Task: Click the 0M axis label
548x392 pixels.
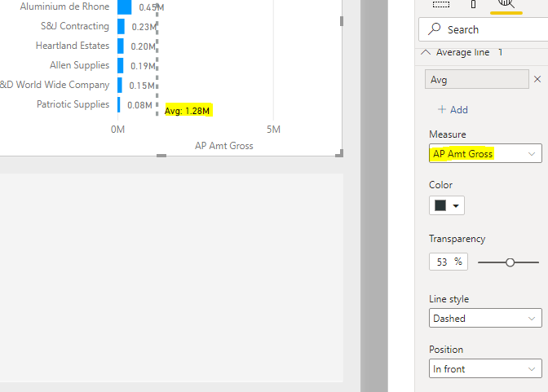Action: [x=117, y=130]
